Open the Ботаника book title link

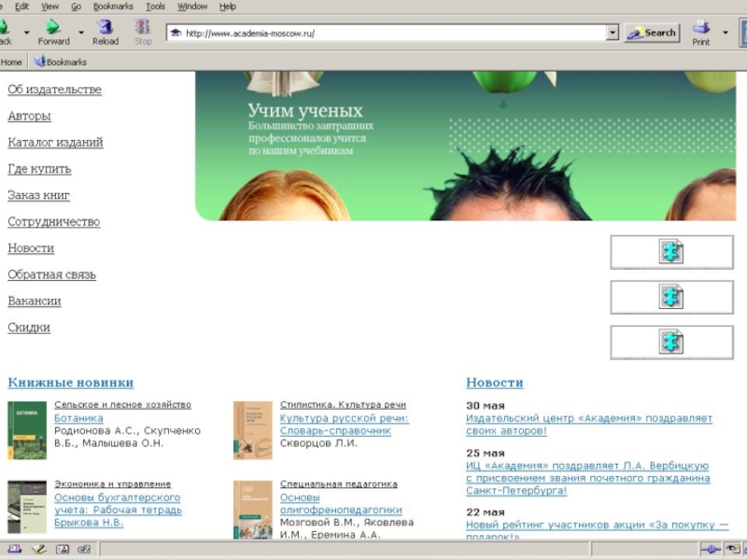[x=78, y=418]
